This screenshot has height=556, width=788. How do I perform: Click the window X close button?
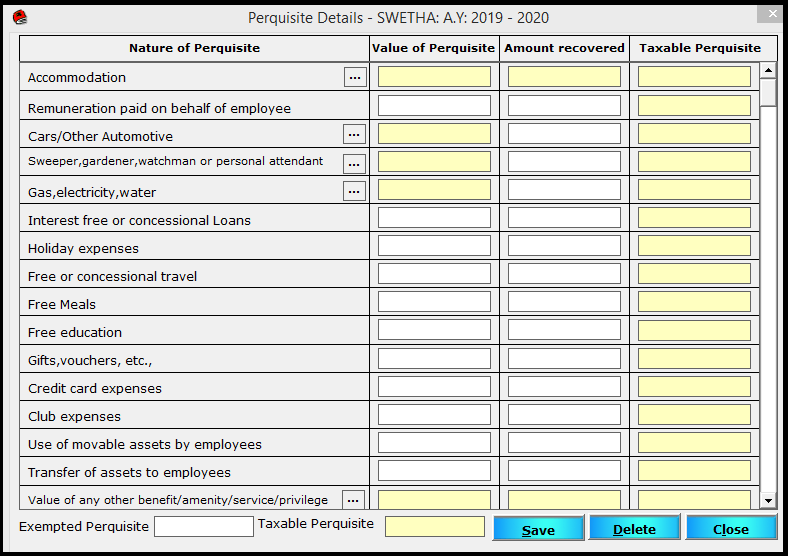[x=772, y=15]
